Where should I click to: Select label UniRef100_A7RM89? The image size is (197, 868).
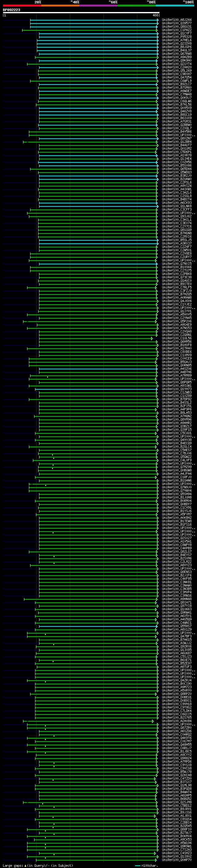177,375
